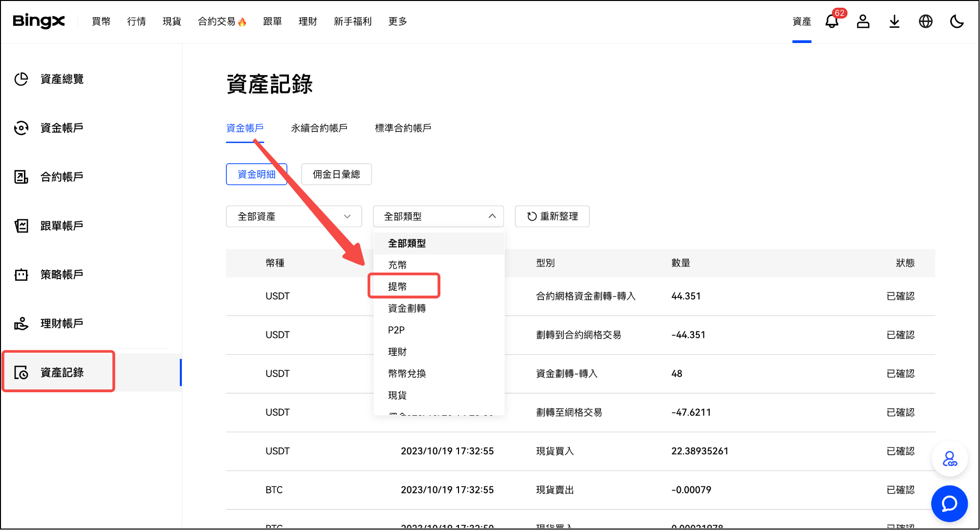Click the 重新整理 refresh button

pyautogui.click(x=552, y=216)
